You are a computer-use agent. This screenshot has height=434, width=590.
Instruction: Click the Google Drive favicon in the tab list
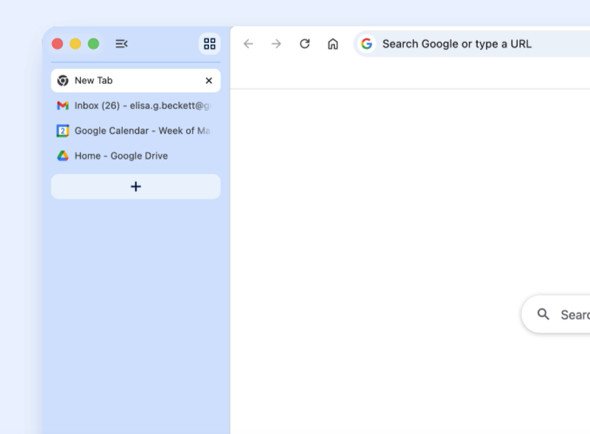click(63, 156)
